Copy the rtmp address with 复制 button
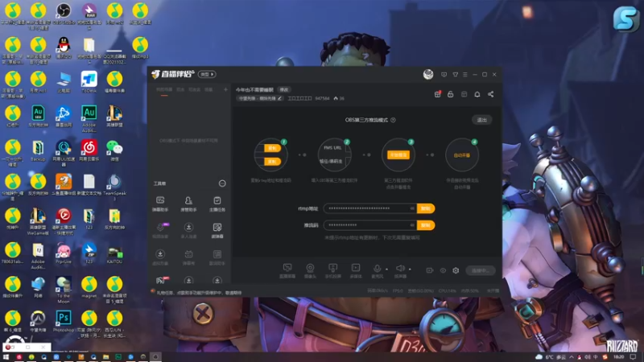The height and width of the screenshot is (362, 644). 426,208
